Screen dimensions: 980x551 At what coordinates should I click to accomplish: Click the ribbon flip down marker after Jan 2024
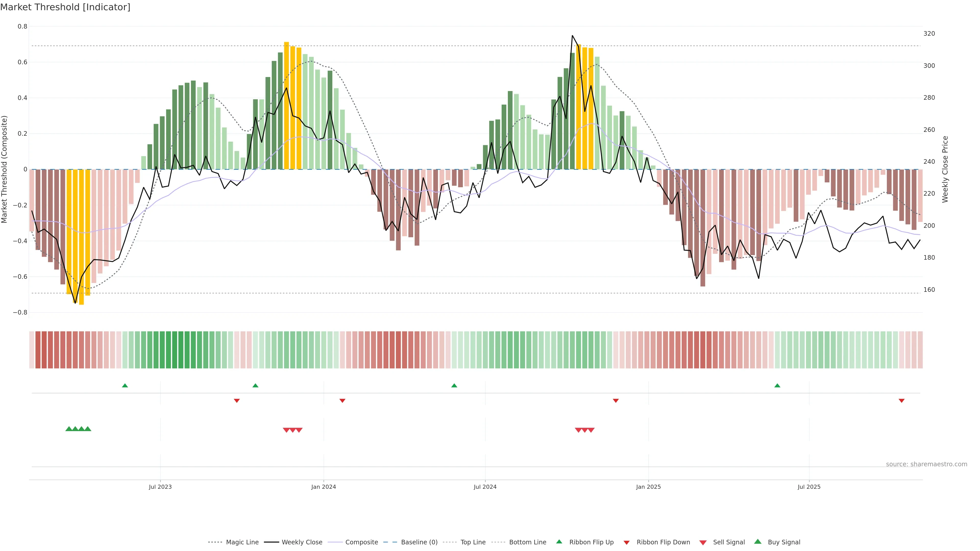click(342, 400)
